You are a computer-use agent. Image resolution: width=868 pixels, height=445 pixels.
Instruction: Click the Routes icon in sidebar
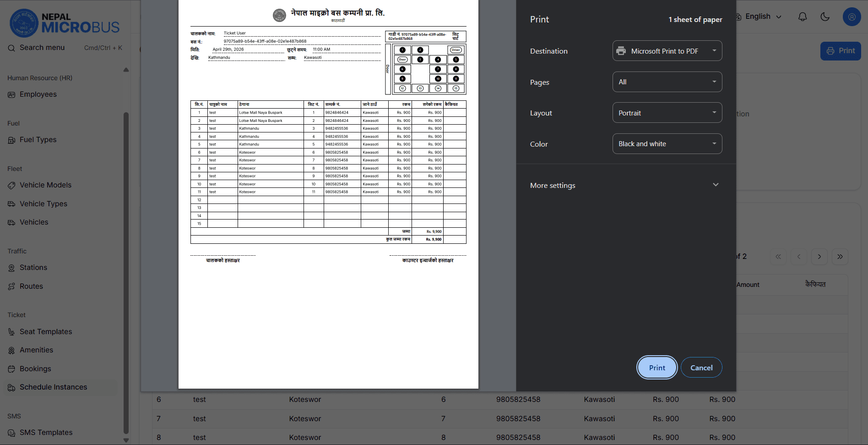pyautogui.click(x=11, y=286)
